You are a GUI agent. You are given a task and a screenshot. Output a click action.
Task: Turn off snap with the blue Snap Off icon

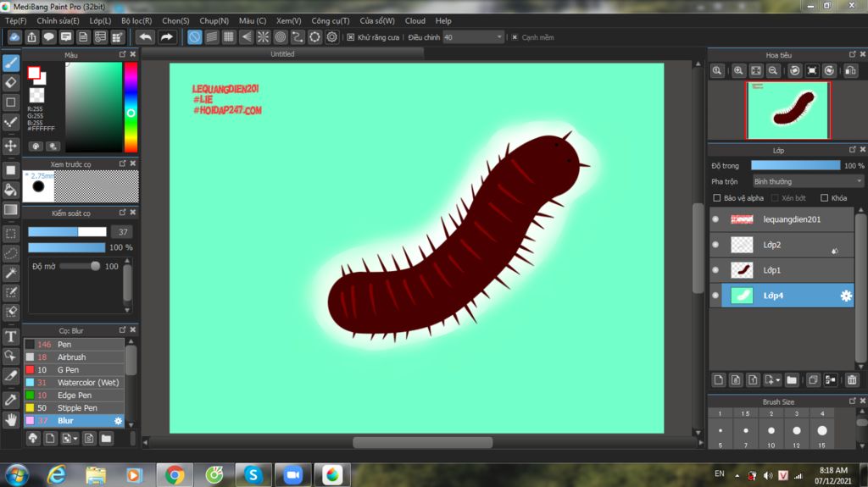pos(194,37)
